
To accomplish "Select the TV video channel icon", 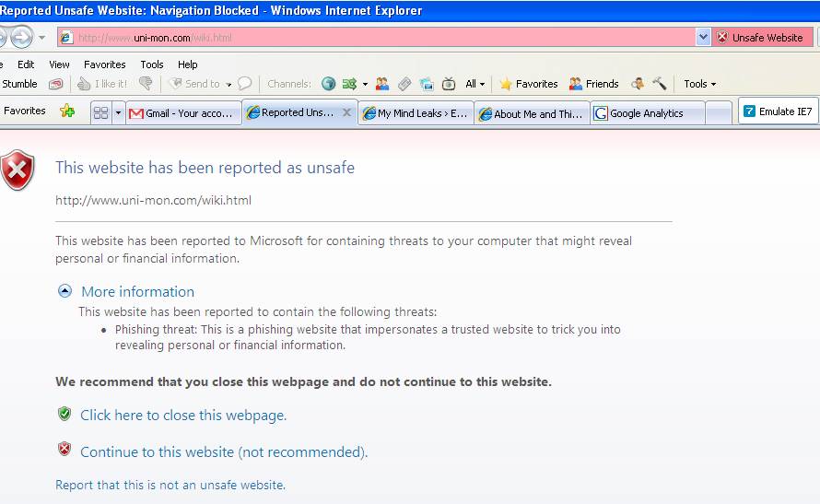I will [449, 84].
